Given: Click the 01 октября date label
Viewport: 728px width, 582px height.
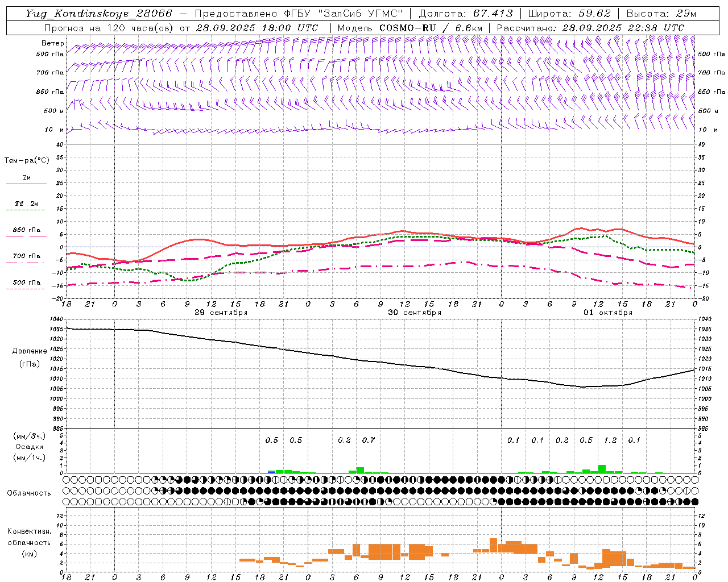Looking at the screenshot, I should (607, 313).
